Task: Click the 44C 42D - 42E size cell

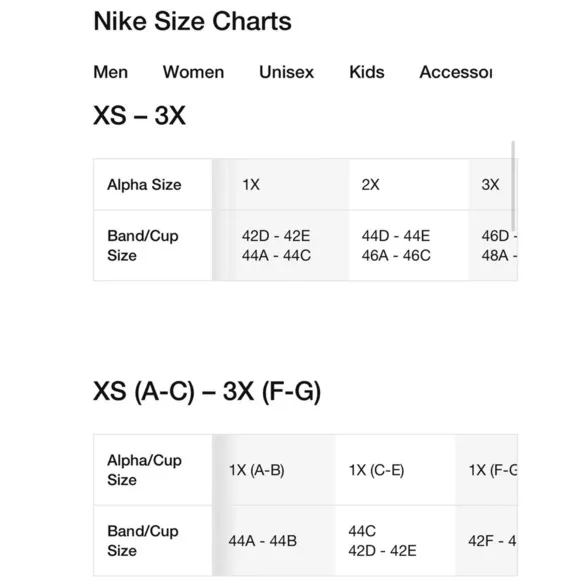Action: pos(395,541)
